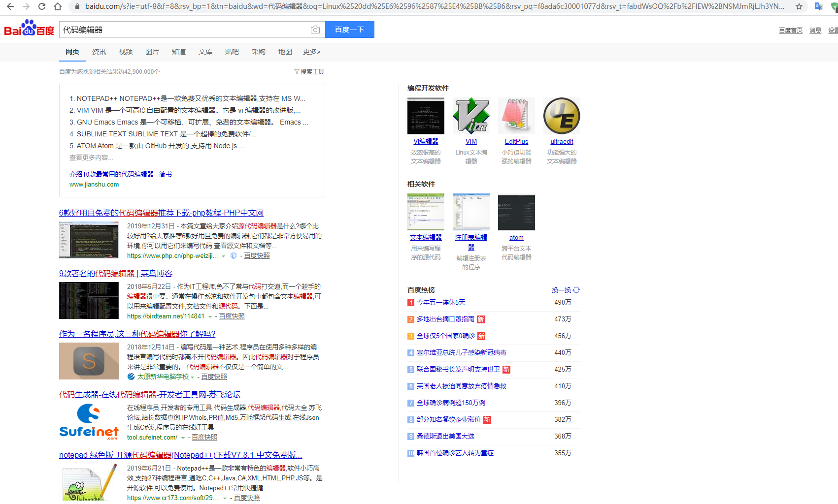Click the filter icon of 搜索工具
The image size is (838, 504).
coord(297,72)
